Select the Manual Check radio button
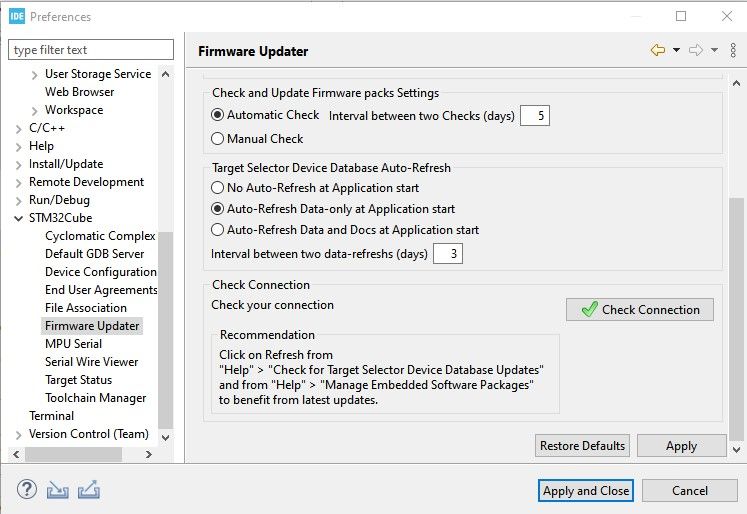Screen dimensions: 747x514 point(218,139)
